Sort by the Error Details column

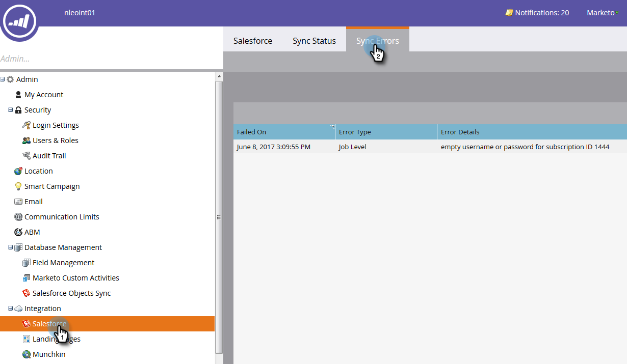tap(532, 132)
